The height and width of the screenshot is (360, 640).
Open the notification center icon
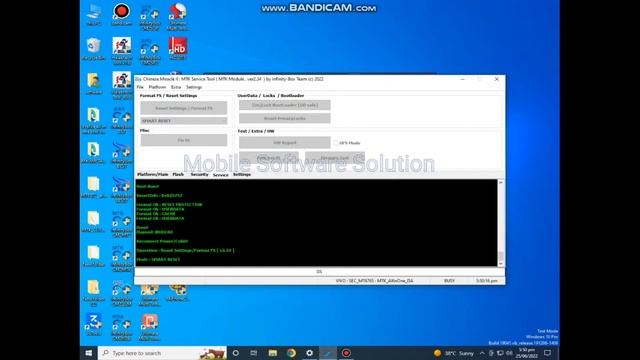[x=548, y=353]
